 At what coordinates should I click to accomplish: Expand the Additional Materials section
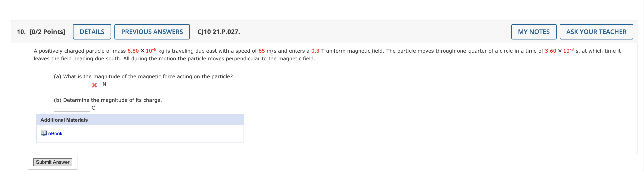pos(64,120)
